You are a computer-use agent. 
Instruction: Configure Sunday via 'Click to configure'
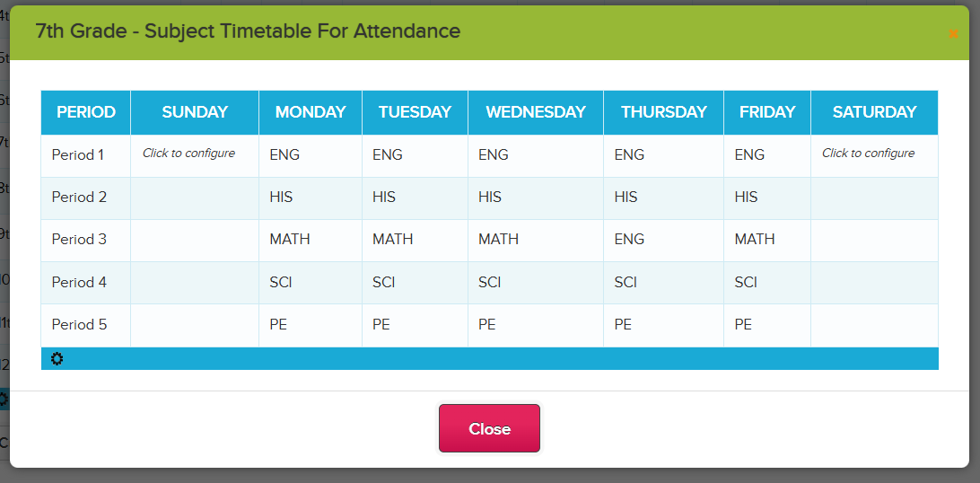coord(188,154)
